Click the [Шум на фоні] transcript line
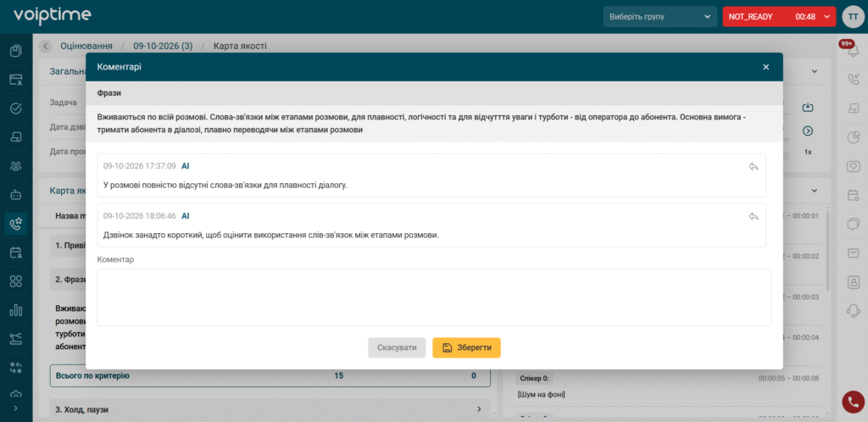 (x=541, y=395)
